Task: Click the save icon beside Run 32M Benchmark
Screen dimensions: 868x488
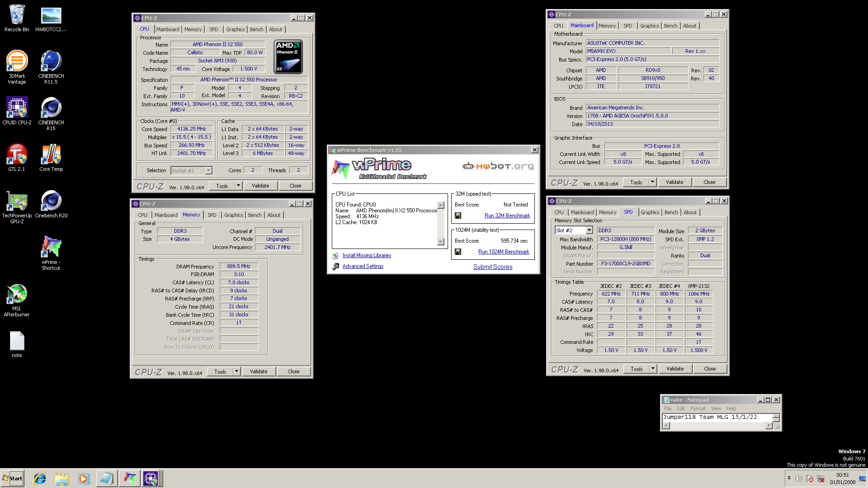Action: point(458,216)
